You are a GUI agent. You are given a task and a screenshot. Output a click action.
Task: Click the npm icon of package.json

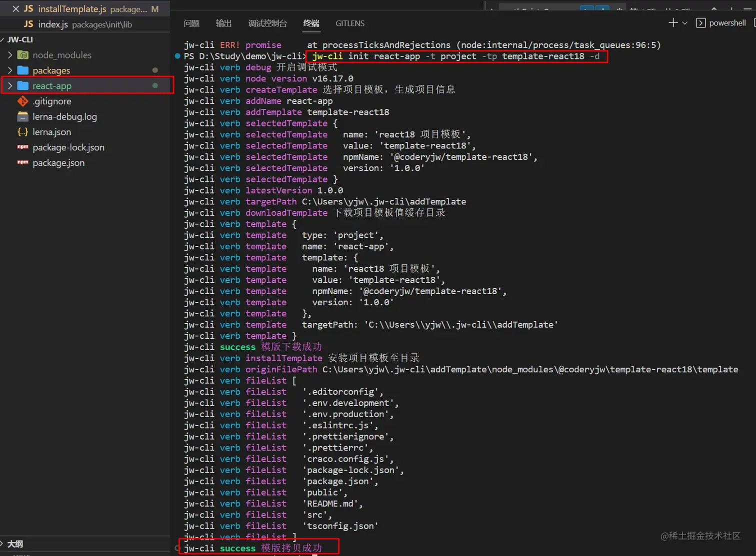click(23, 163)
